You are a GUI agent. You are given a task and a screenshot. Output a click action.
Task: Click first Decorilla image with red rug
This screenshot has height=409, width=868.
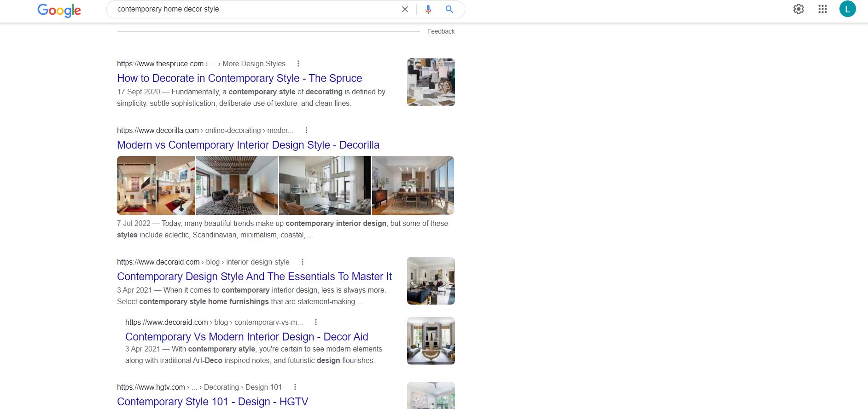156,185
